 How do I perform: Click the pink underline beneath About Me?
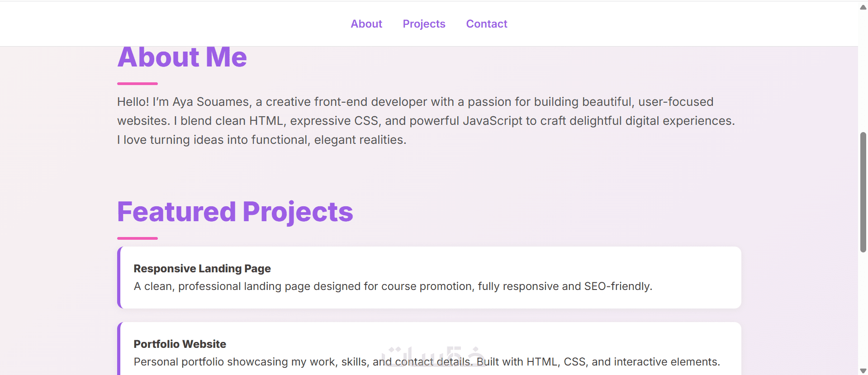point(138,84)
